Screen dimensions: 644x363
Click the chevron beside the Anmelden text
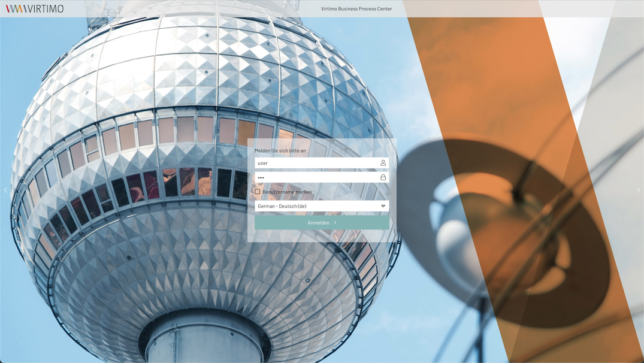tap(335, 223)
